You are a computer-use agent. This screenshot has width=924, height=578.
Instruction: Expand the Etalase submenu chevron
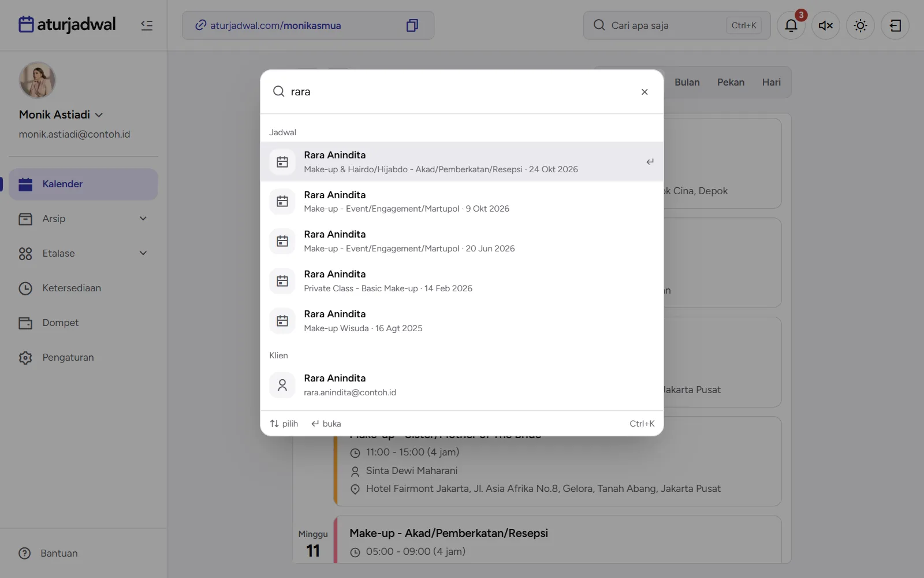point(143,253)
